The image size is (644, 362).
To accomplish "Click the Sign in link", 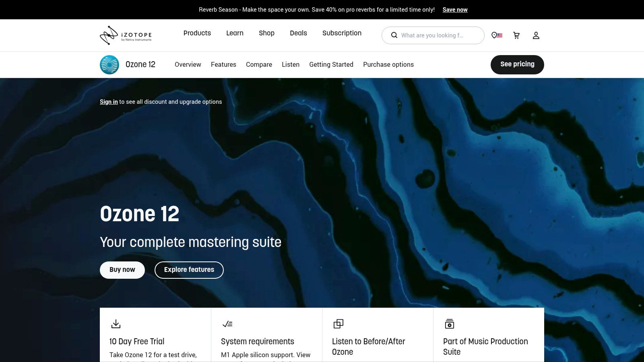I will 109,102.
